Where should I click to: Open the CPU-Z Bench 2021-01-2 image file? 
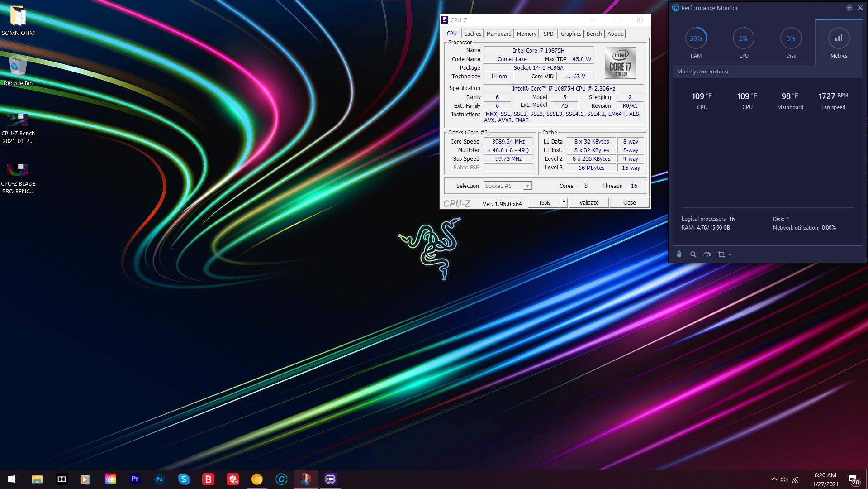point(18,128)
